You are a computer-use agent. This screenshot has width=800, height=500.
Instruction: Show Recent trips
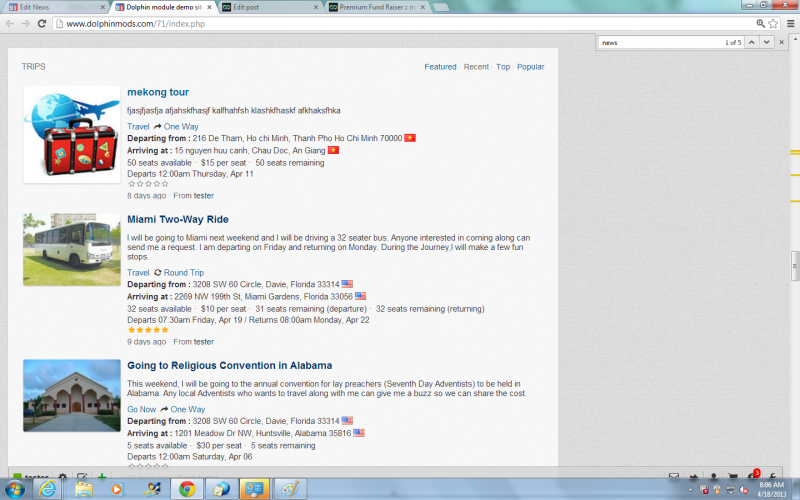[x=476, y=67]
